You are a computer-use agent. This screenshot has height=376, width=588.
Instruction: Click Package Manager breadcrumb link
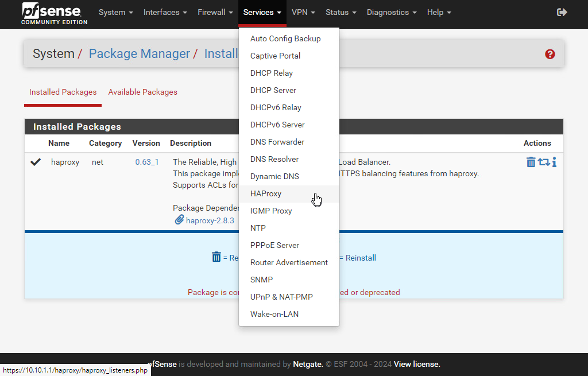click(x=140, y=54)
